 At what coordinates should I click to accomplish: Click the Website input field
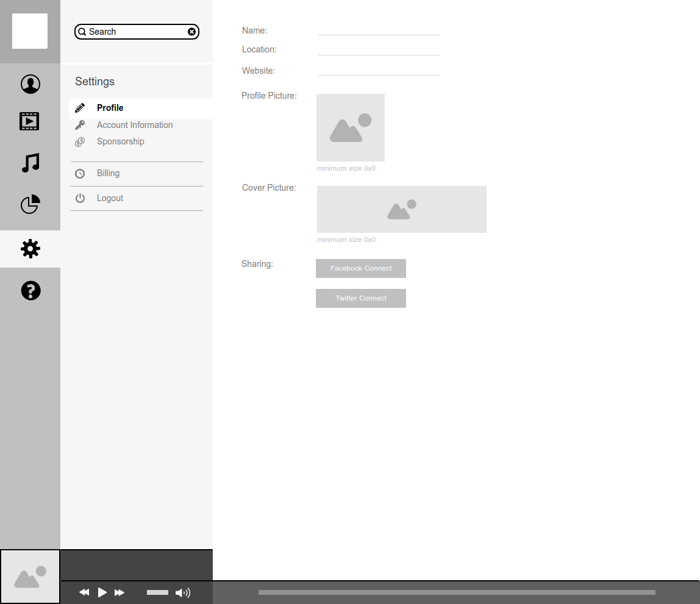379,70
